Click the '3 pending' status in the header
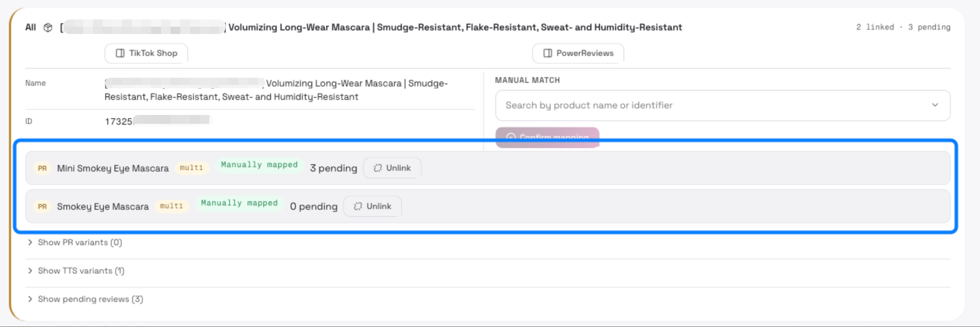The width and height of the screenshot is (980, 327). (929, 27)
